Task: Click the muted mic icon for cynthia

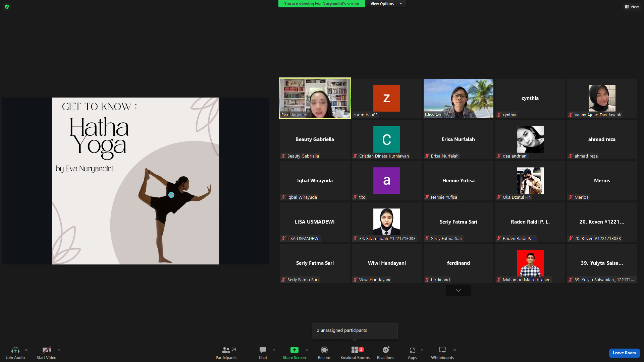Action: tap(499, 115)
